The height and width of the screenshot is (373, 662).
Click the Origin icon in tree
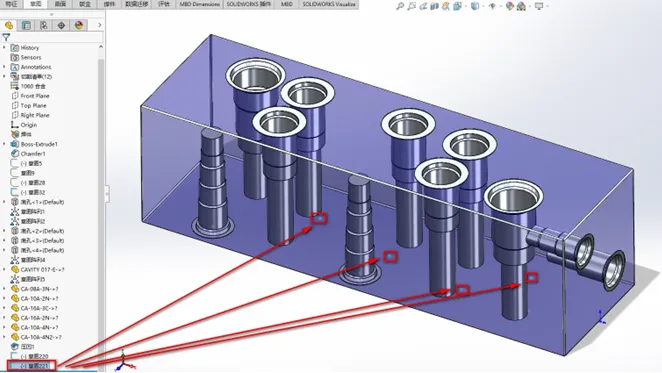[x=15, y=125]
